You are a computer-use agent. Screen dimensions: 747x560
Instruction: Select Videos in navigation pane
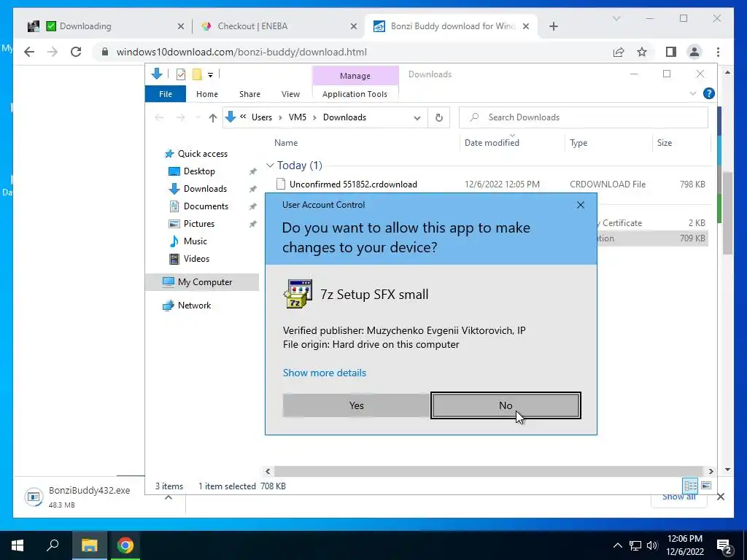[x=196, y=259]
